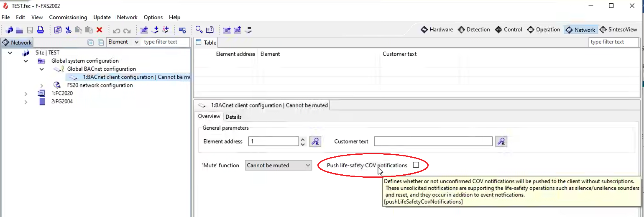Screen dimensions: 644x217
Task: Click the first blue plus toolbar icon
Action: click(x=144, y=30)
